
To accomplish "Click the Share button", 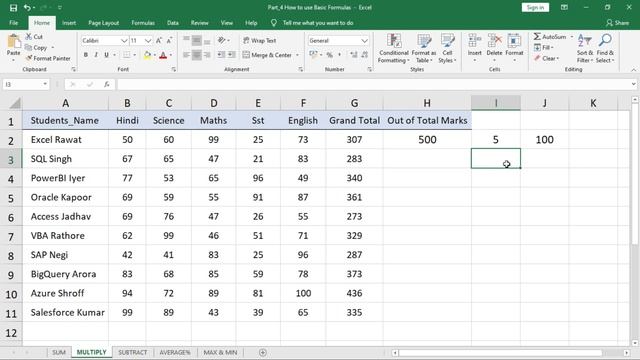I will [x=618, y=23].
